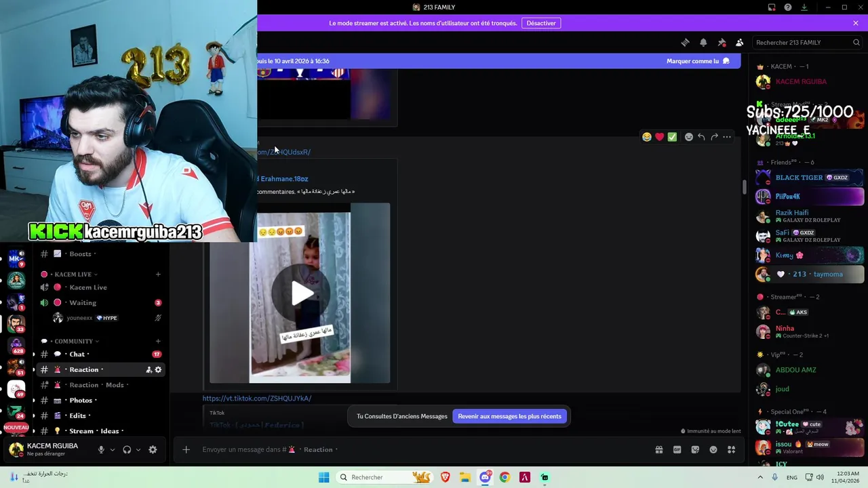Open headphone output options chevron
This screenshot has height=488, width=868.
click(x=138, y=449)
